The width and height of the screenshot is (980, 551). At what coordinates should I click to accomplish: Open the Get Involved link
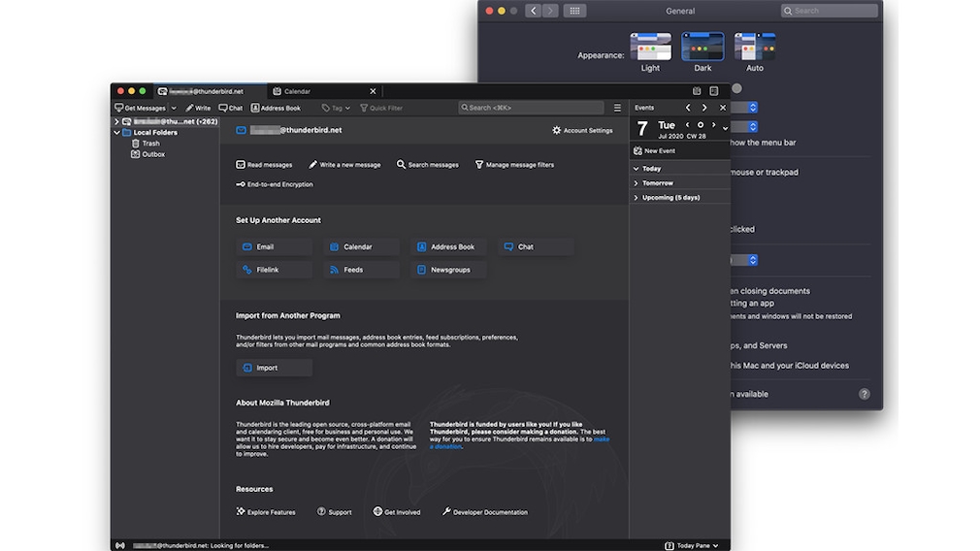(x=397, y=511)
